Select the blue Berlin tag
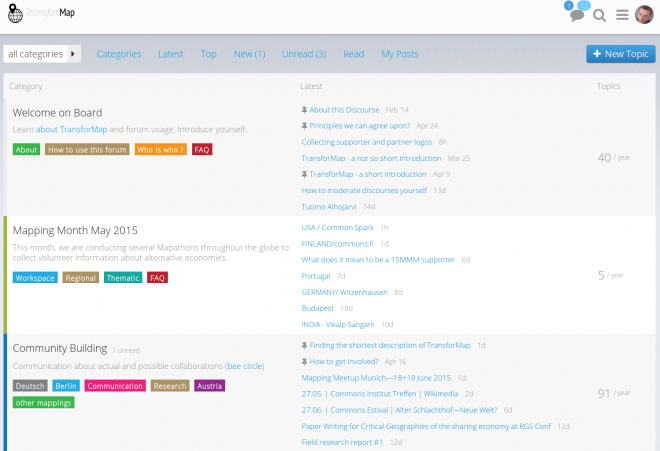Viewport: 660px width, 451px height. coord(66,386)
